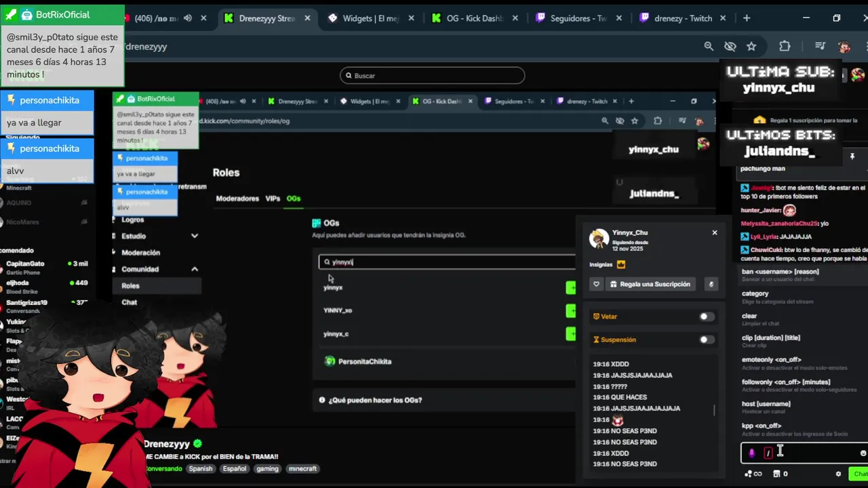Click the store icon below chat input

coord(777,474)
